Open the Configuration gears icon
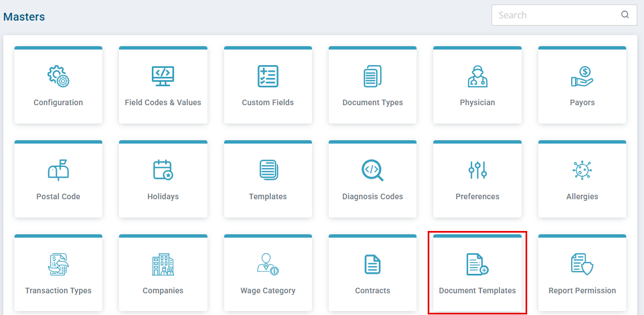Image resolution: width=644 pixels, height=315 pixels. pyautogui.click(x=58, y=76)
